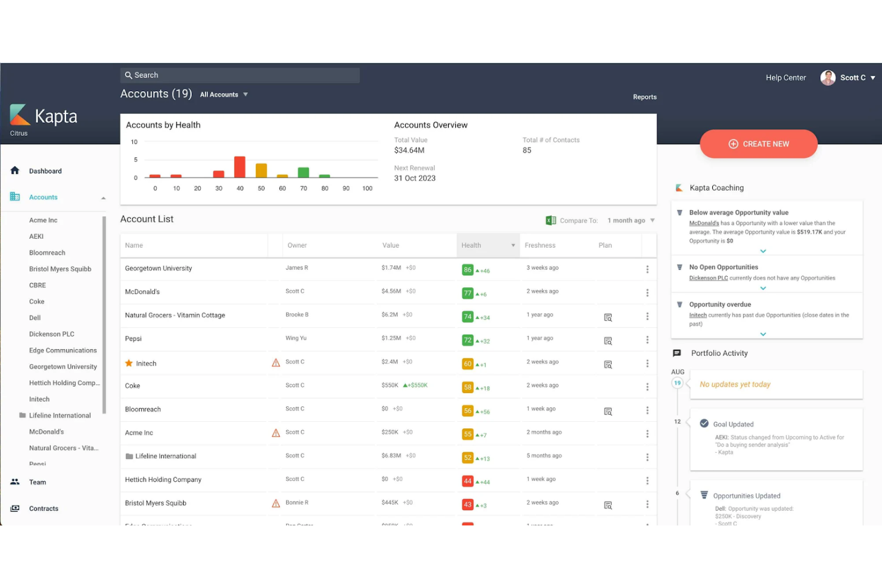Open plan icon for Natural Grocers row
The width and height of the screenshot is (882, 588).
(608, 318)
